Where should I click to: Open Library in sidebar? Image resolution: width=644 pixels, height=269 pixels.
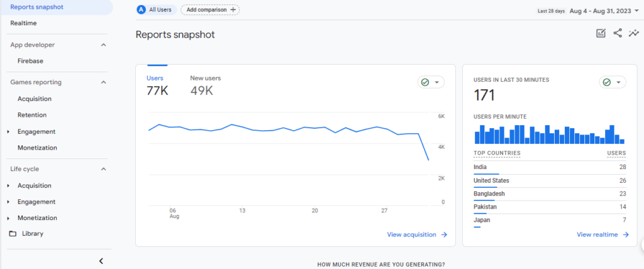(x=33, y=234)
